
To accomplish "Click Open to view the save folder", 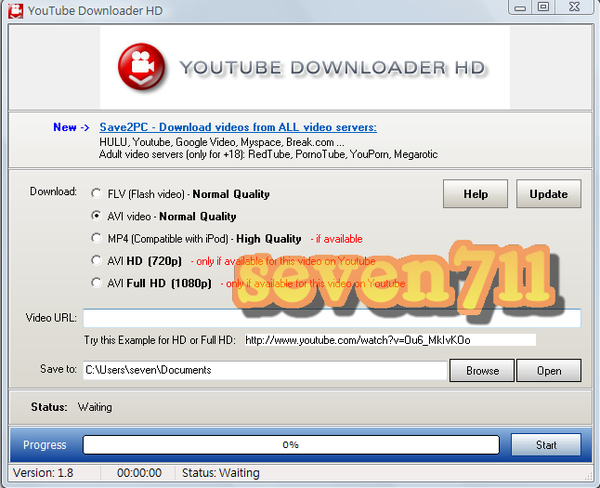I will pyautogui.click(x=549, y=370).
